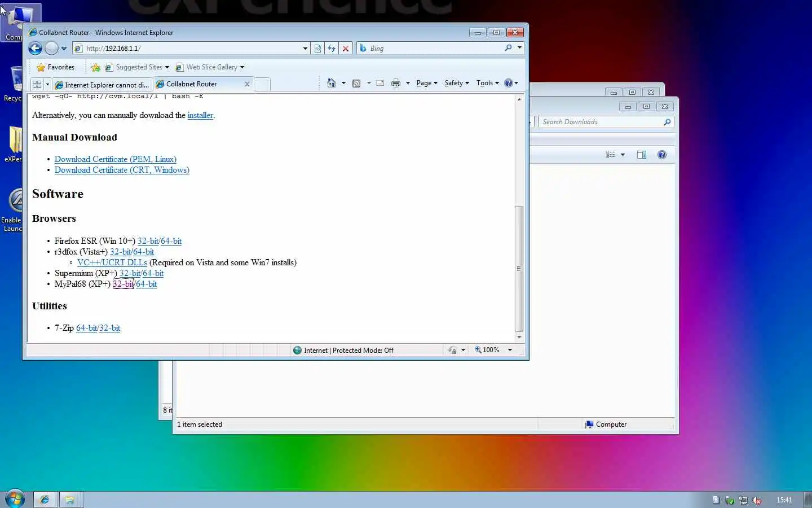Open the recent pages dropdown beside Forward
Image resolution: width=812 pixels, height=508 pixels.
point(64,49)
